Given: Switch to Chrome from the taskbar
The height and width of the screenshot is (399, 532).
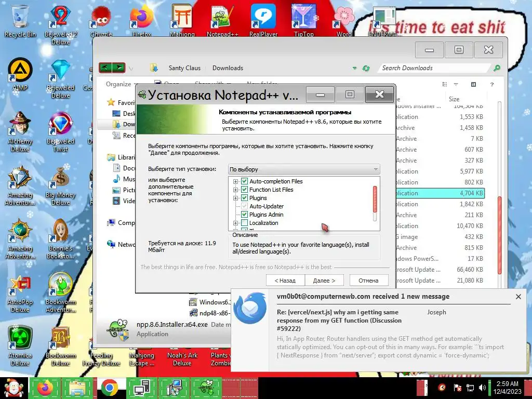Looking at the screenshot, I should [110, 388].
